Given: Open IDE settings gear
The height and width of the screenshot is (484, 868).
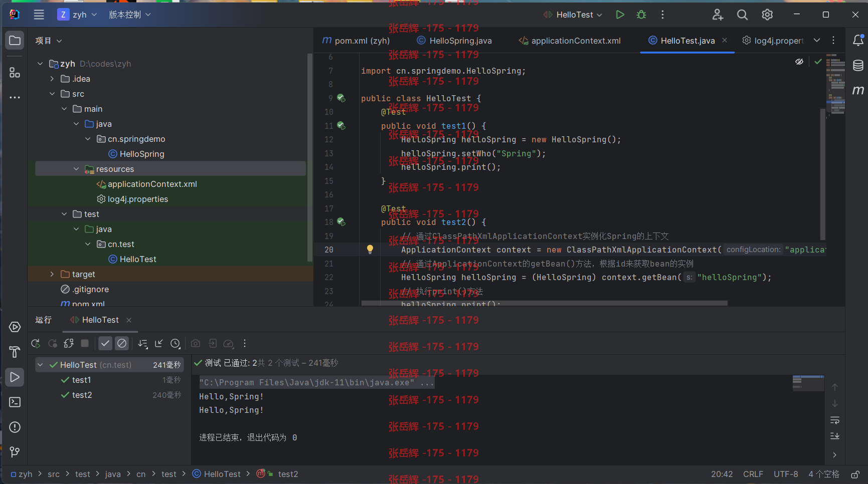Looking at the screenshot, I should (x=767, y=15).
